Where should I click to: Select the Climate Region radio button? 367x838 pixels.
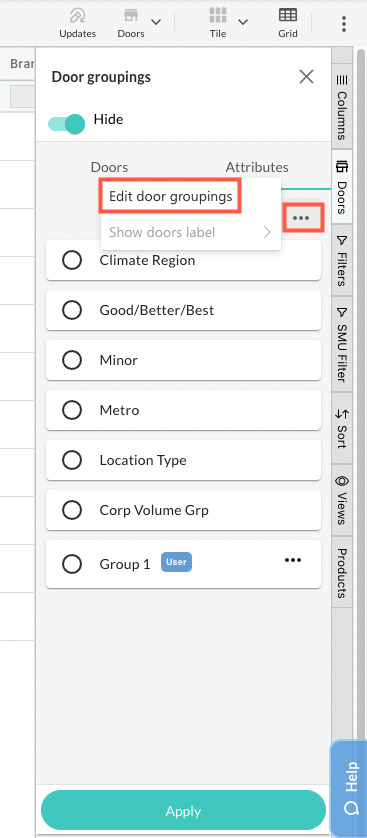pyautogui.click(x=72, y=260)
